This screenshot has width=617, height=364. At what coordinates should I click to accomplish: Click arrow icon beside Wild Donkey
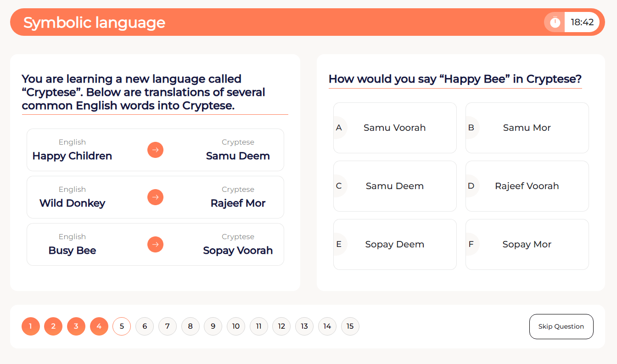(x=155, y=197)
